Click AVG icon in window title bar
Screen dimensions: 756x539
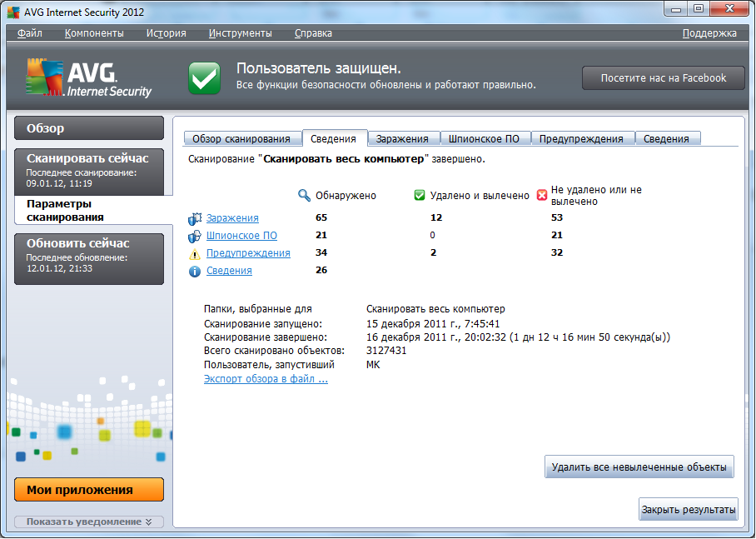click(13, 12)
